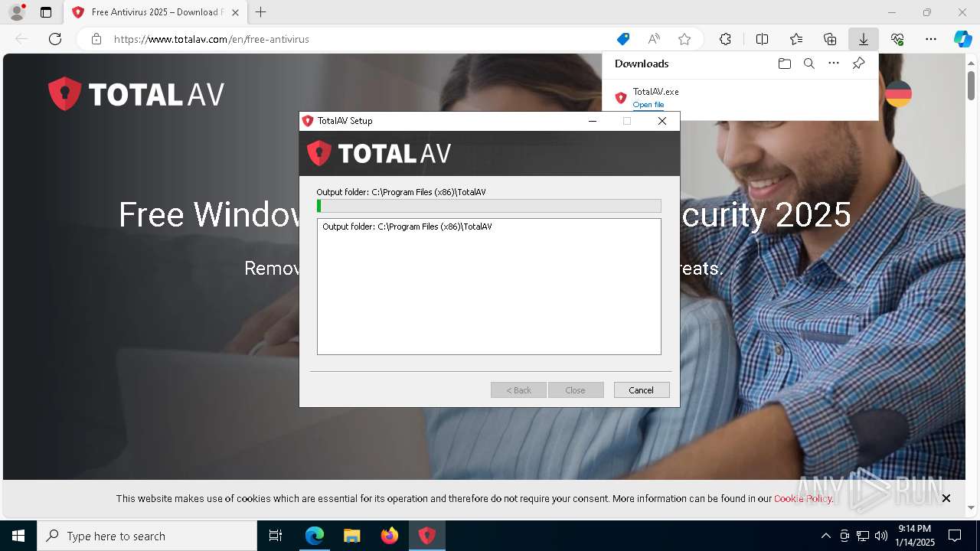
Task: Open File Explorer from taskbar
Action: click(352, 536)
